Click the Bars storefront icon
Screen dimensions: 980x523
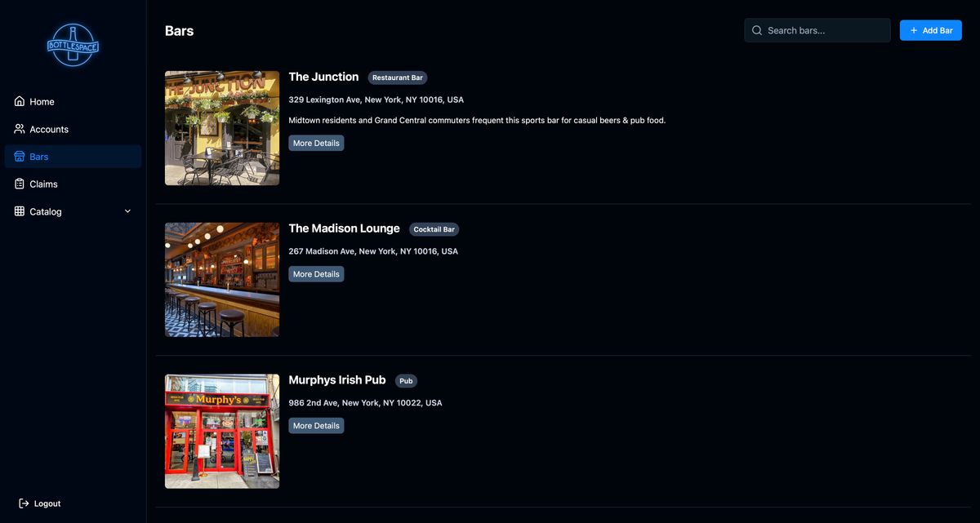(20, 157)
